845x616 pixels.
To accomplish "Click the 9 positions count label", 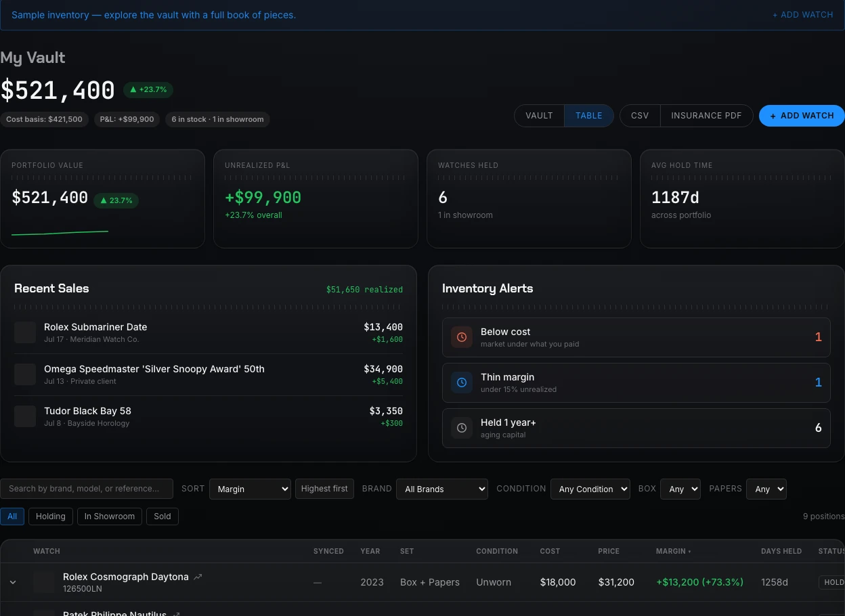I will (823, 516).
